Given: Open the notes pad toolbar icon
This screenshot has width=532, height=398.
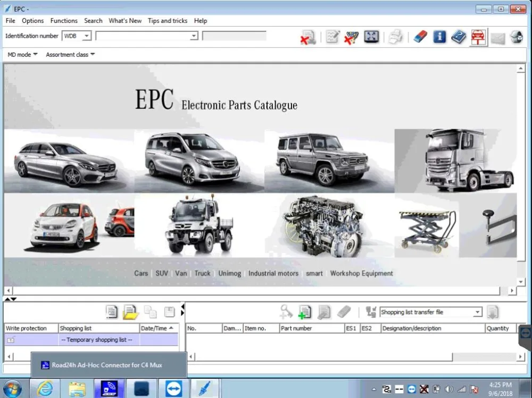Looking at the screenshot, I should (x=332, y=37).
